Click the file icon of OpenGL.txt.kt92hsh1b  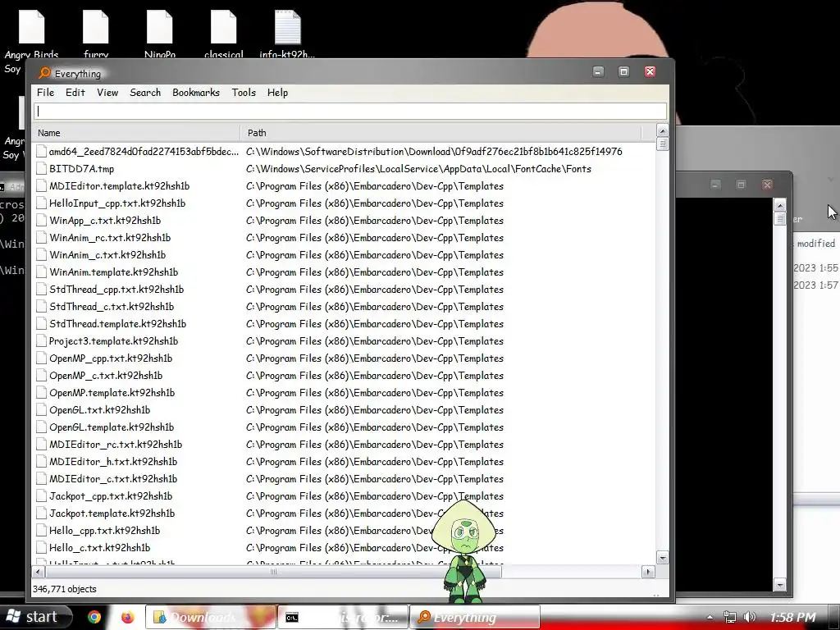(41, 410)
